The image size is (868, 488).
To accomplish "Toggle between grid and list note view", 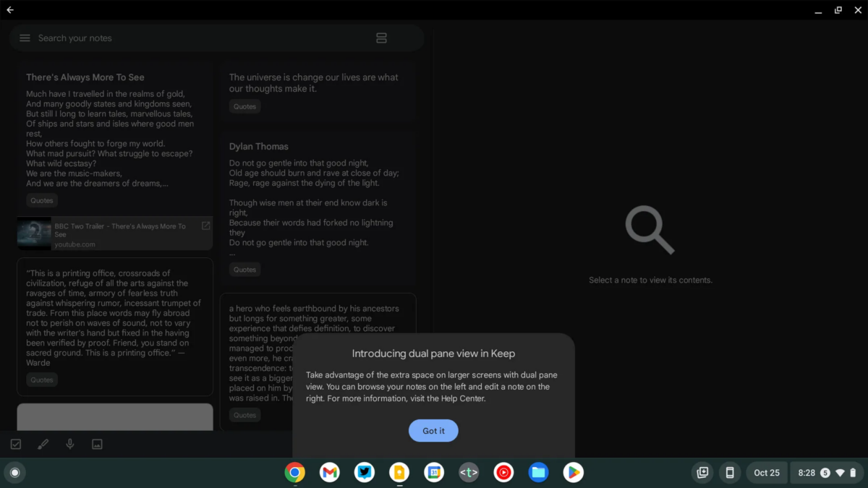I will 381,38.
